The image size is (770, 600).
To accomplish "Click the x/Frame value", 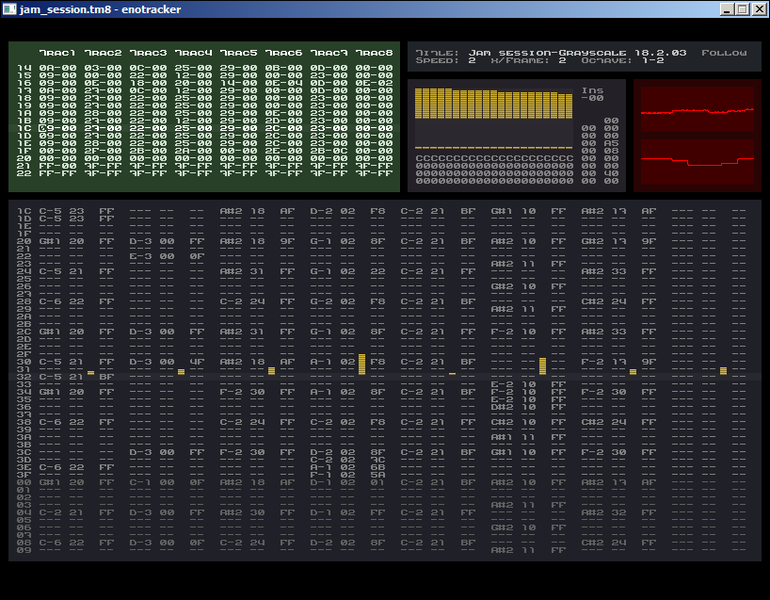I will pyautogui.click(x=562, y=61).
